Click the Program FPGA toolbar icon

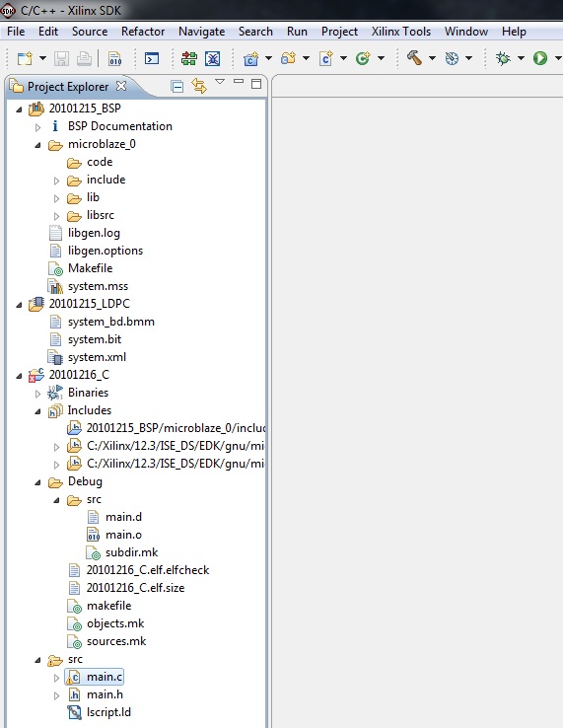point(189,58)
